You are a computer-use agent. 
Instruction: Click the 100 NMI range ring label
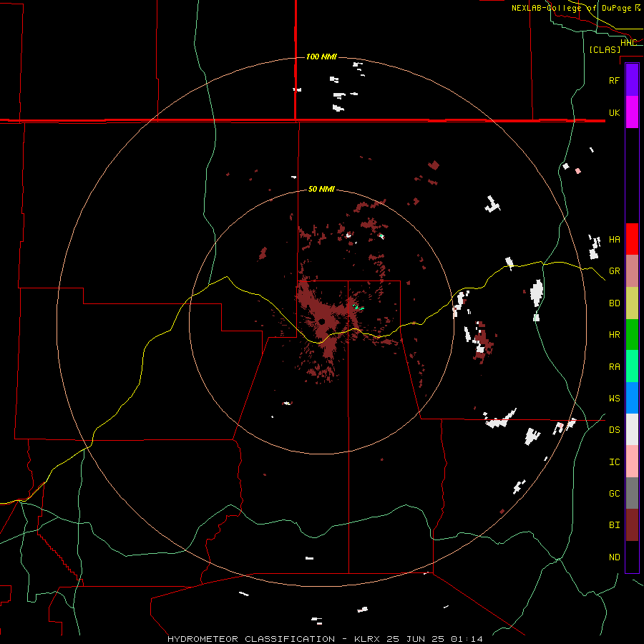[321, 57]
